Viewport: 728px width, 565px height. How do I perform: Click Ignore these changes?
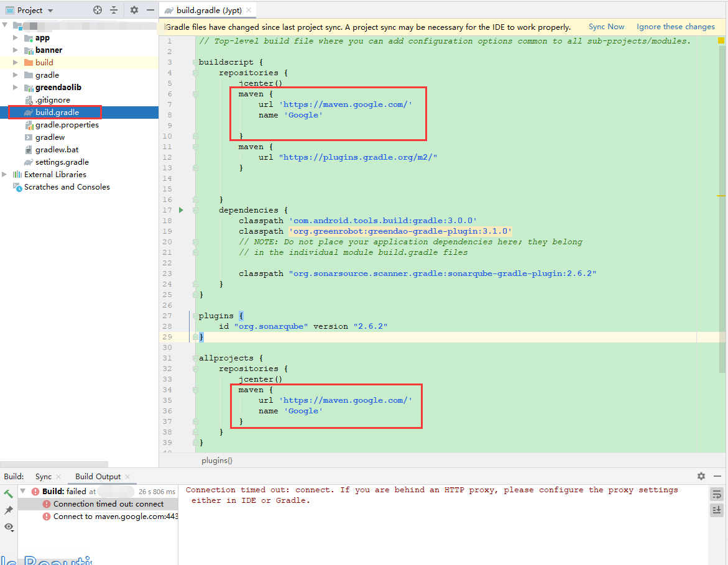pyautogui.click(x=676, y=27)
